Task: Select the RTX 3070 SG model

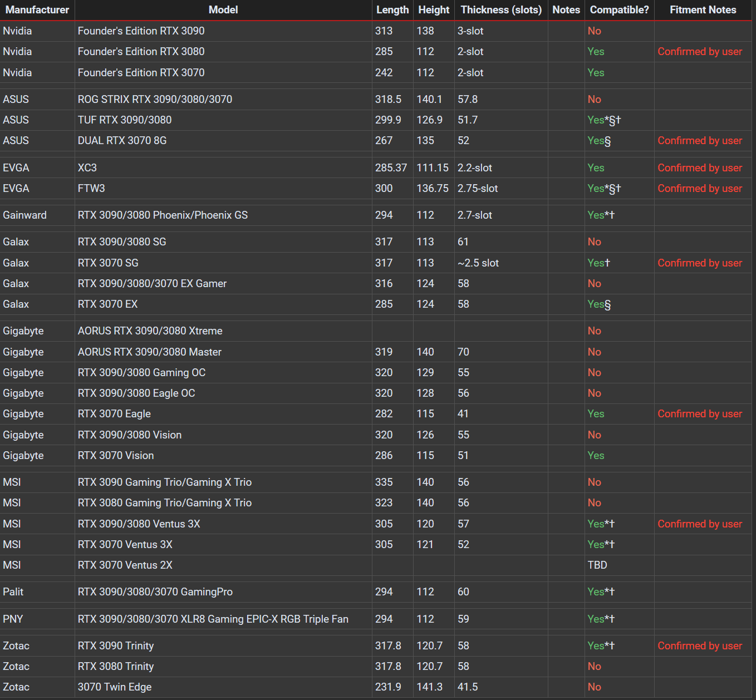Action: click(x=223, y=263)
